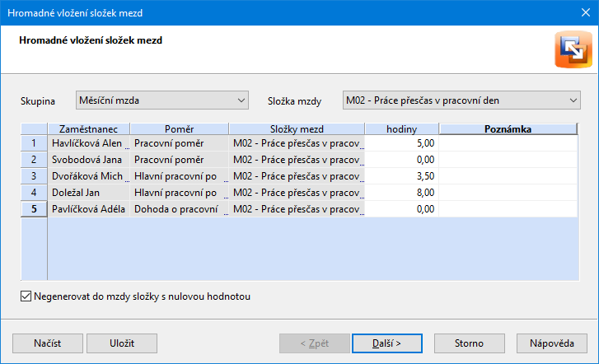Click the orange wizard icon in header
This screenshot has width=599, height=364.
pyautogui.click(x=573, y=49)
